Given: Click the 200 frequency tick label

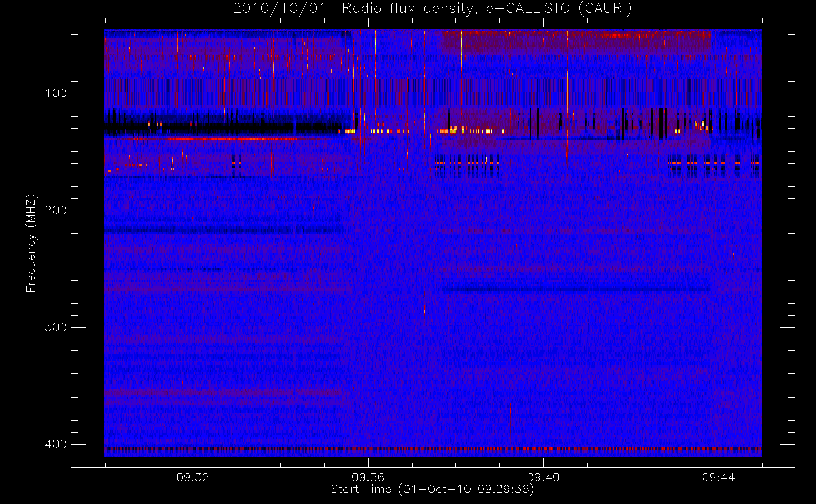Looking at the screenshot, I should 56,210.
